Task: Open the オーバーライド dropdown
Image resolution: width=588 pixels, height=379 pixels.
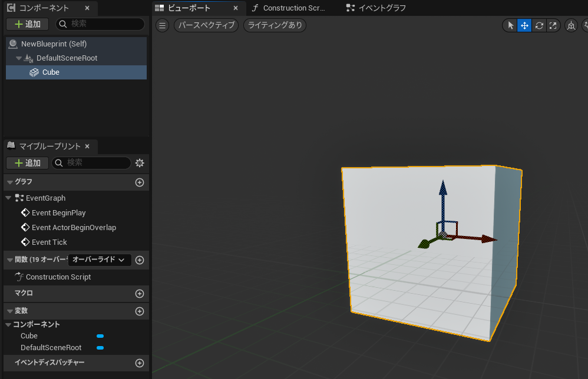Action: [99, 260]
